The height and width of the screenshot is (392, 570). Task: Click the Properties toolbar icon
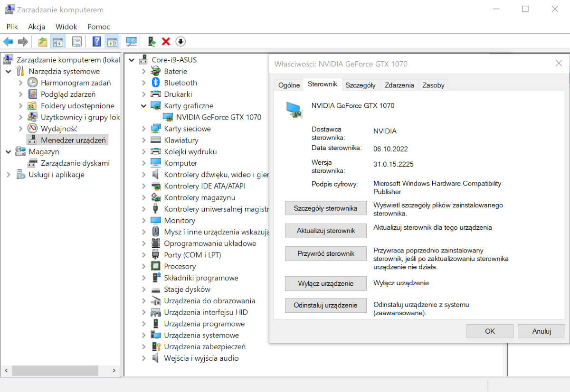[76, 41]
